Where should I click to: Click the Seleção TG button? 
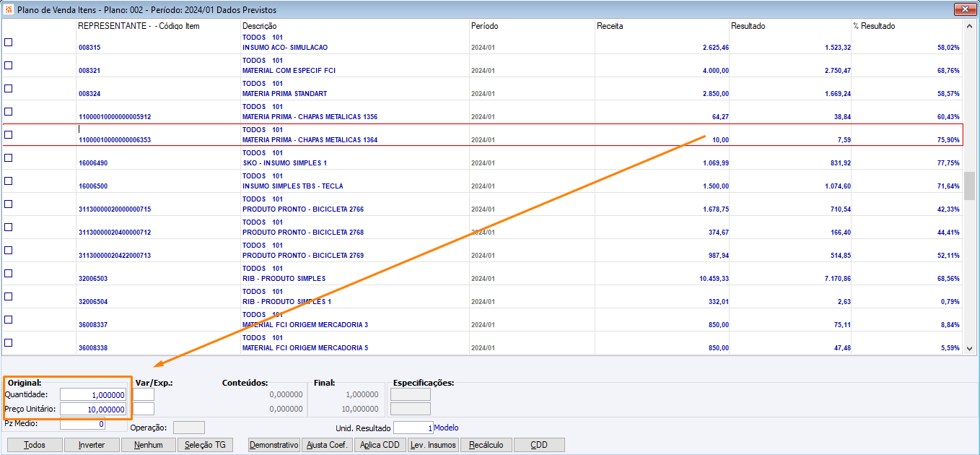point(205,445)
